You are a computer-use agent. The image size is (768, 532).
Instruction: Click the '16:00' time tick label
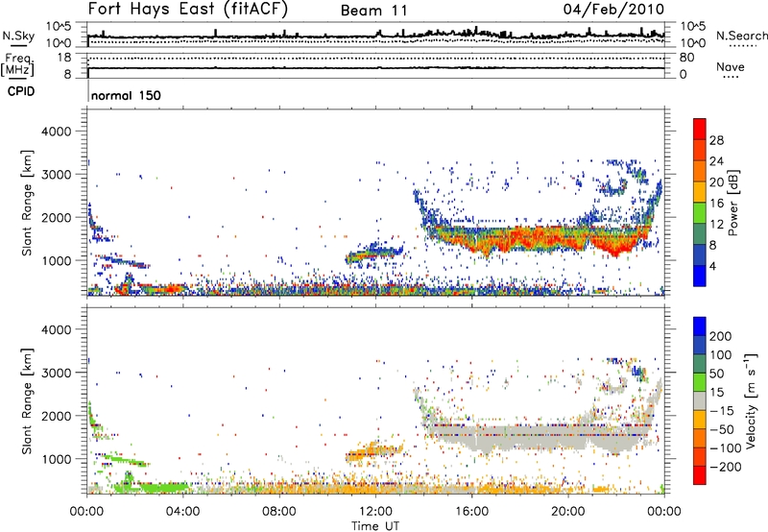(x=471, y=512)
